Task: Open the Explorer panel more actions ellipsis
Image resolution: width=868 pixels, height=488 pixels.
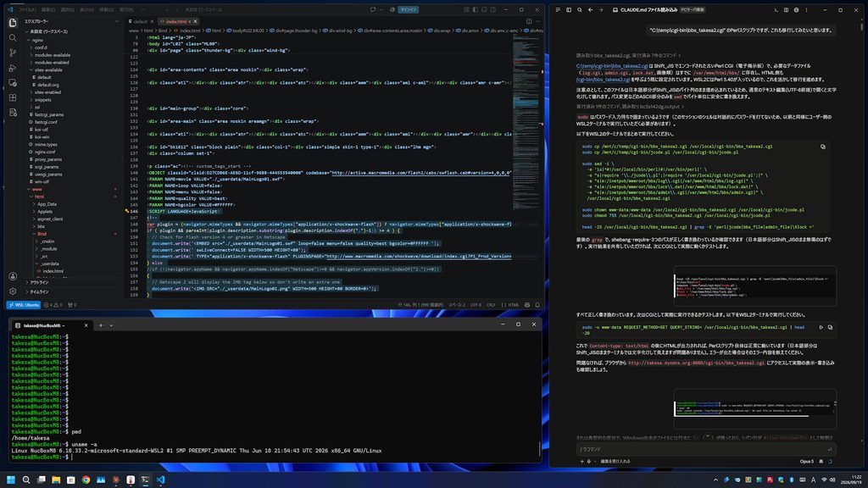Action: (116, 21)
